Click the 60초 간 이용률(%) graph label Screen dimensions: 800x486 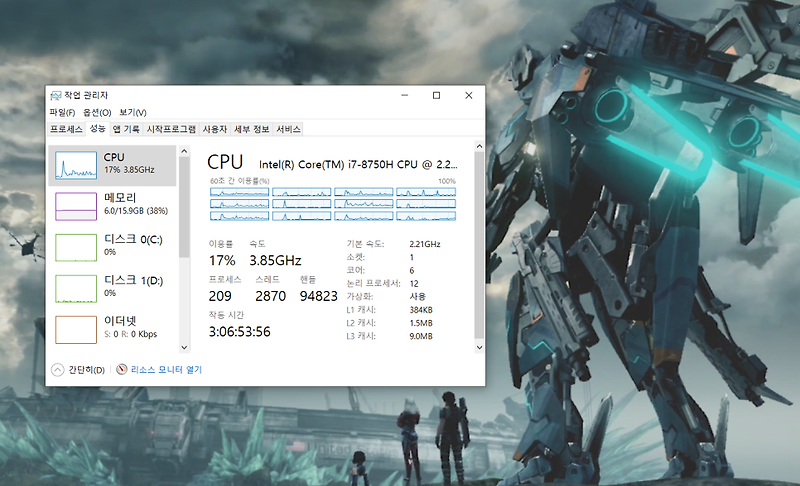point(239,181)
